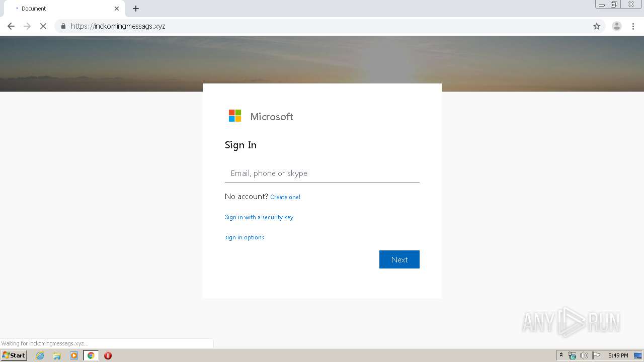Open Chrome's three-dot menu
This screenshot has width=644, height=362.
pos(633,26)
